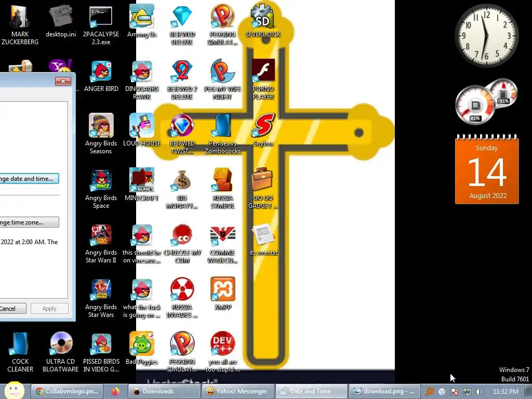Click the RUSSIA SYMBOL icon
Image resolution: width=532 pixels, height=399 pixels.
pos(222,189)
